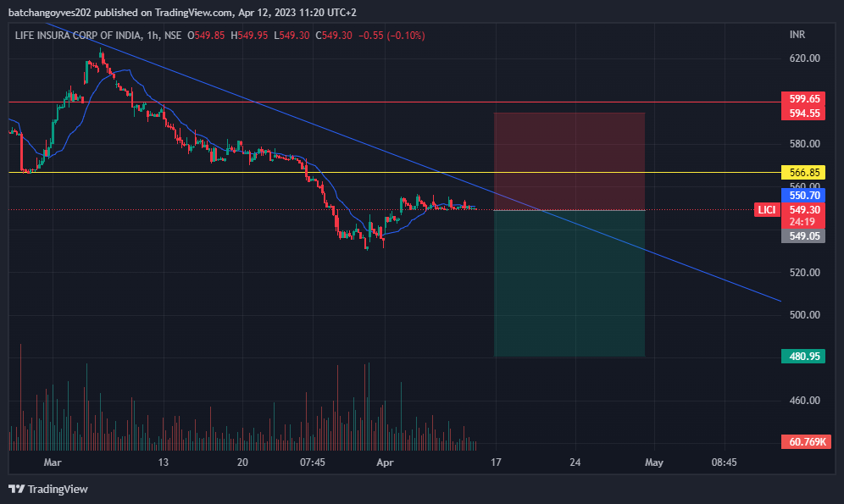Click the current price 549.30 label
Viewport: 844px width, 504px height.
click(803, 210)
